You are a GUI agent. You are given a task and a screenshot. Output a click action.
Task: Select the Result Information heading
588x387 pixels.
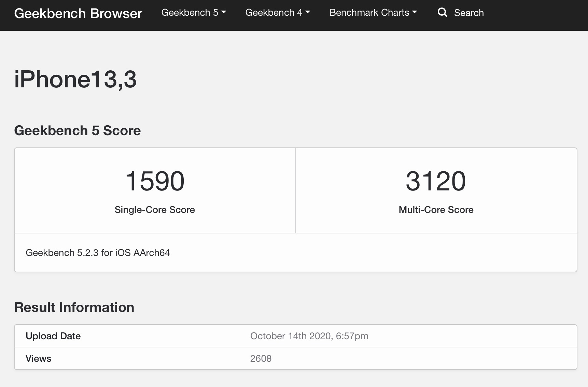tap(74, 307)
